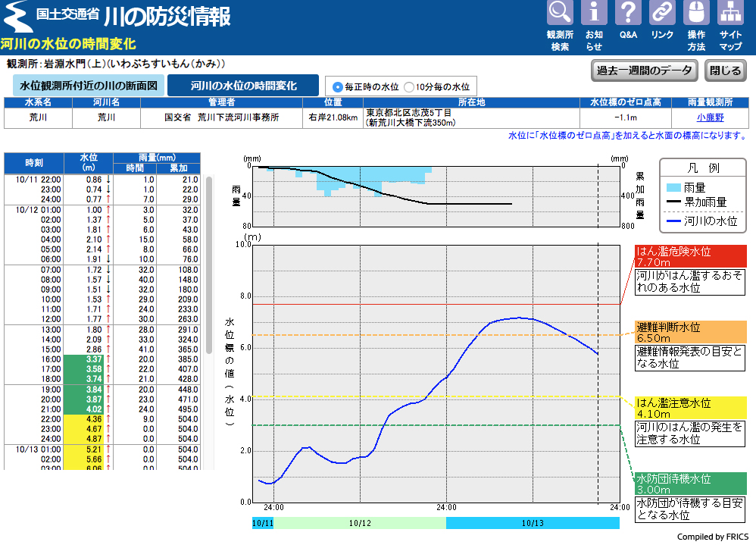Open the サイトマップ sitemap icon

(730, 14)
